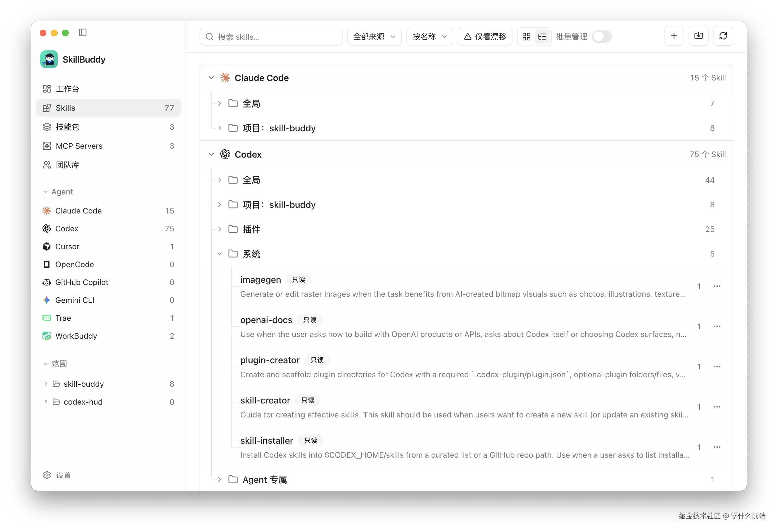
Task: Click the sidebar collapse icon
Action: [83, 32]
